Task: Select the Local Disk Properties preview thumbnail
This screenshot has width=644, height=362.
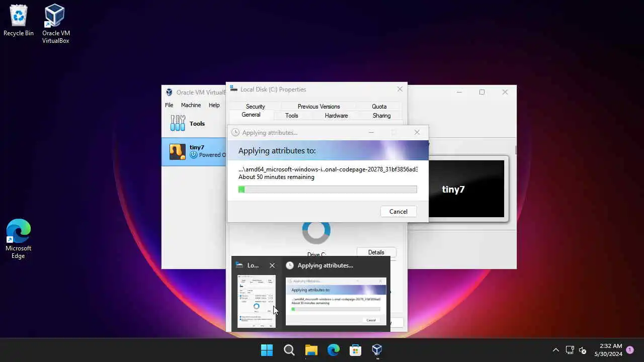Action: coord(257,301)
